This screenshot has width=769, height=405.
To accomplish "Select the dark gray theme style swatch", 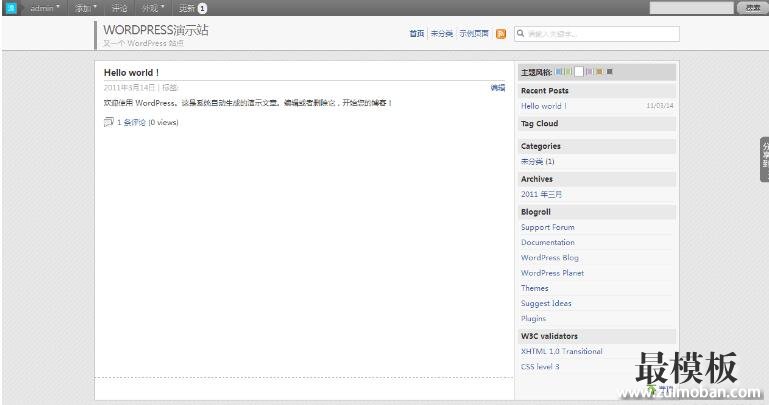I will pos(610,72).
